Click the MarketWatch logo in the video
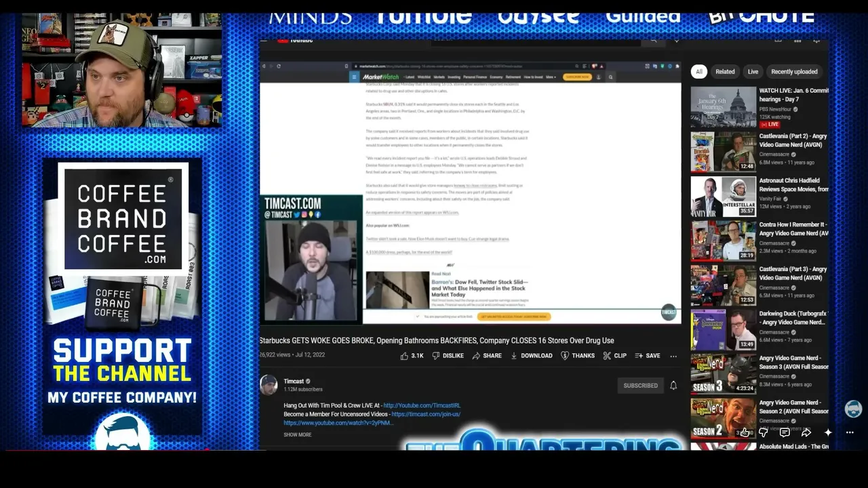This screenshot has width=868, height=488. click(x=380, y=77)
